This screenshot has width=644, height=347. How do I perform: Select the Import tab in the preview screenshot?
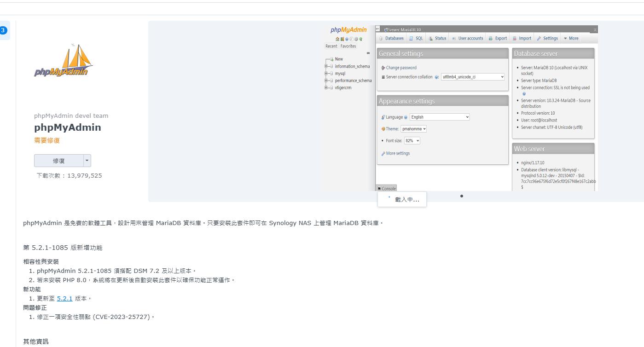[x=522, y=38]
